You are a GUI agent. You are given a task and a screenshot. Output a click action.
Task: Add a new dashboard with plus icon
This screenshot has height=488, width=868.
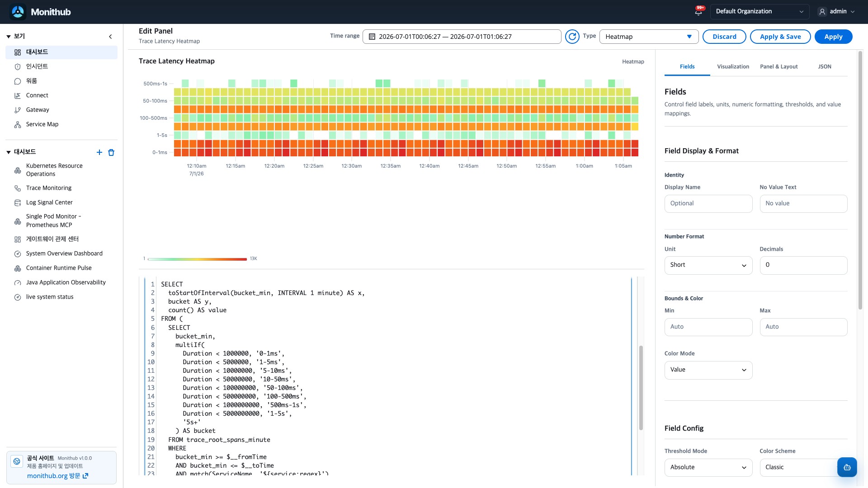click(99, 152)
